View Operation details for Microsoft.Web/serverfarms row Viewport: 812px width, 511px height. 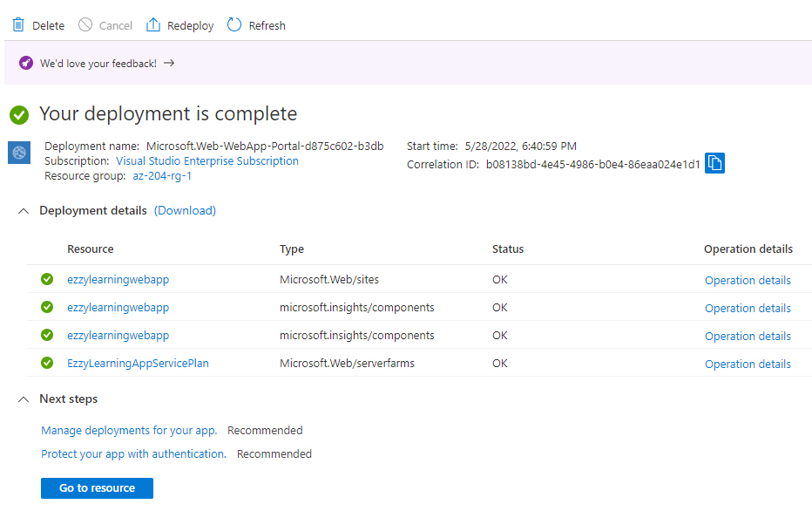[748, 365]
